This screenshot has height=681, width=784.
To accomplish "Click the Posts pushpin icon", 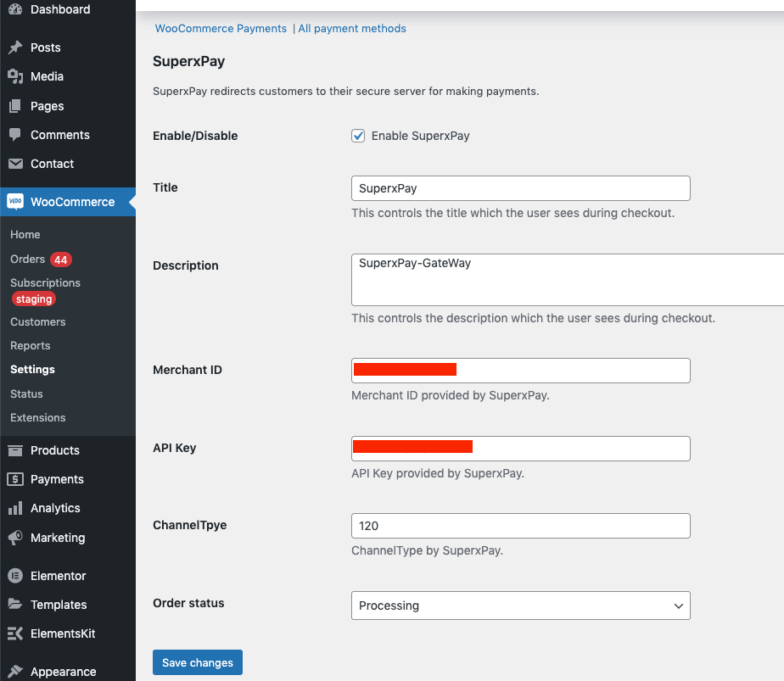I will coord(15,47).
